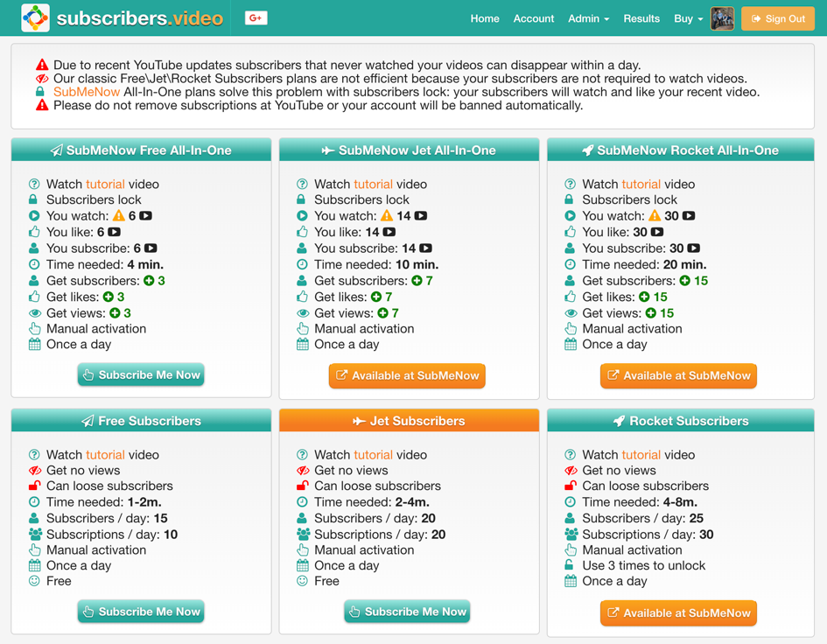The width and height of the screenshot is (827, 644).
Task: Click the Sign Out button
Action: click(778, 18)
